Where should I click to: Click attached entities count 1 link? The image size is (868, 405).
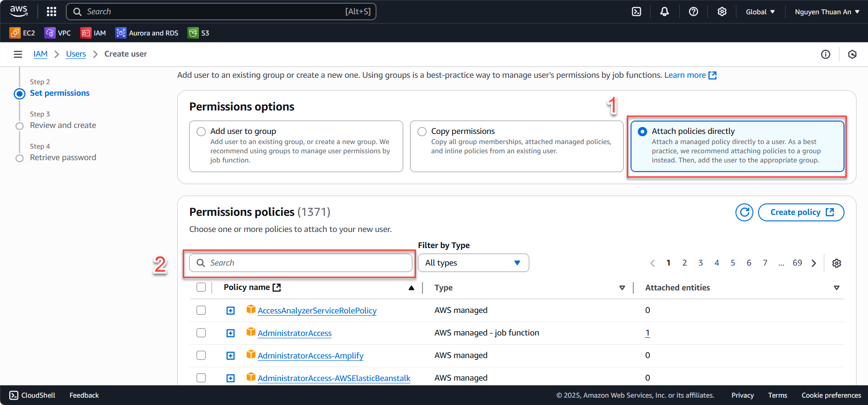[x=648, y=333]
